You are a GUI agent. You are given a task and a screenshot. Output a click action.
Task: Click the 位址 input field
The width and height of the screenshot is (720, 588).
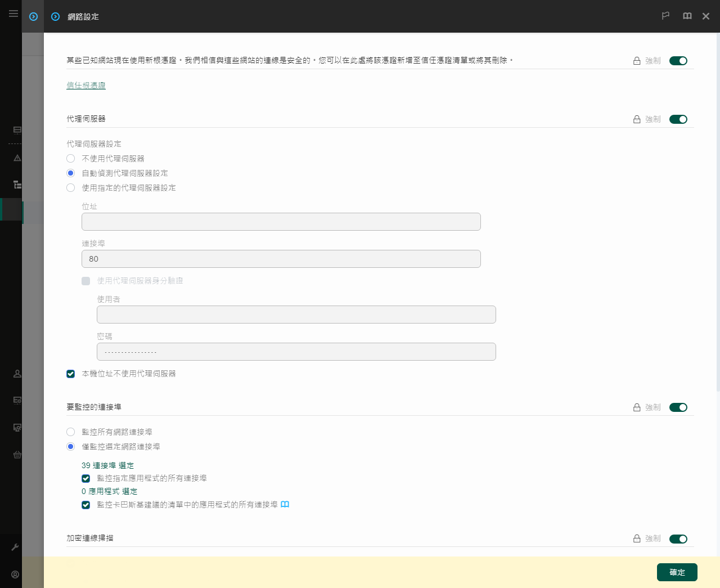(x=281, y=222)
